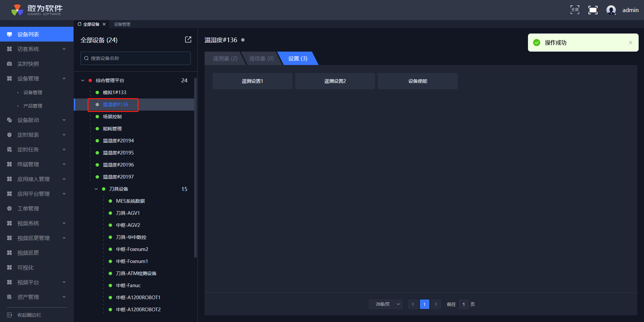Select 能耗管理 in device tree
The height and width of the screenshot is (322, 644).
click(x=112, y=129)
